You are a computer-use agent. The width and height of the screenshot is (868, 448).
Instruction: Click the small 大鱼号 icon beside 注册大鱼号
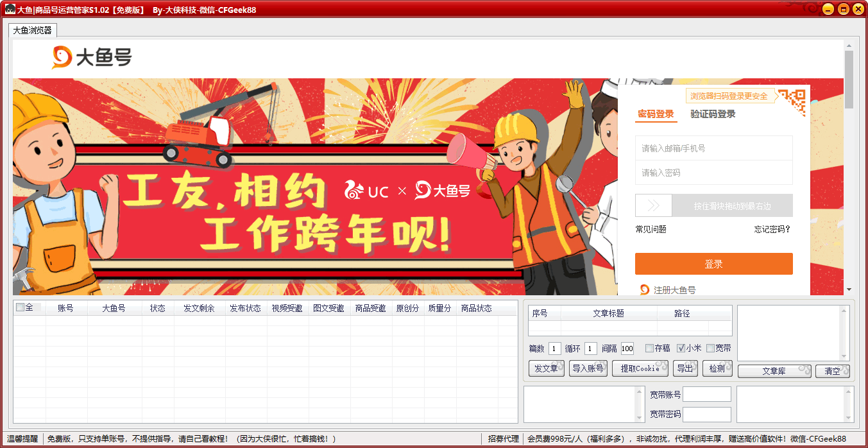click(645, 290)
